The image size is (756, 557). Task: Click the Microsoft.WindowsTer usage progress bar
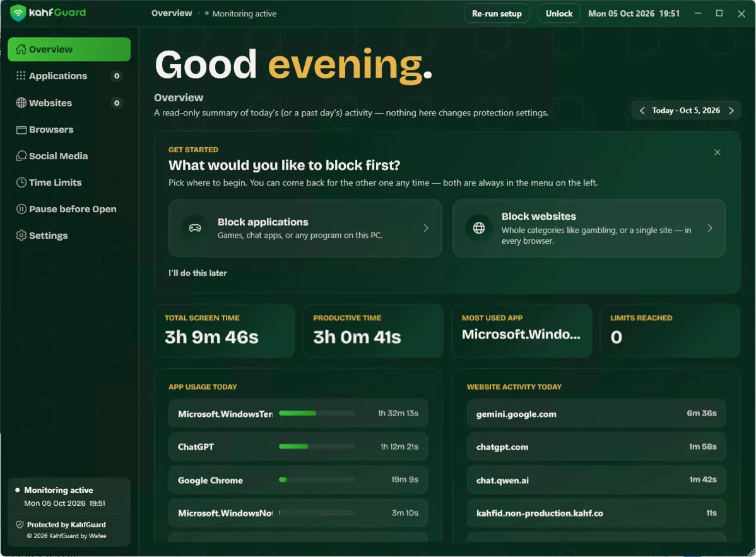317,413
